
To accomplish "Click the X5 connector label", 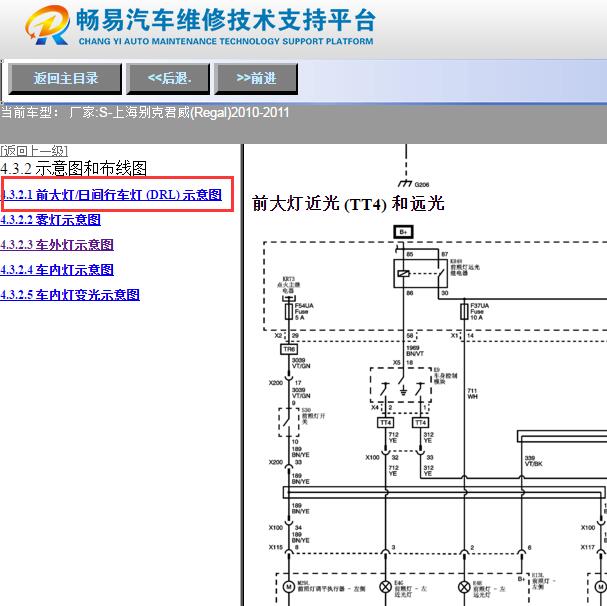I will pyautogui.click(x=397, y=363).
